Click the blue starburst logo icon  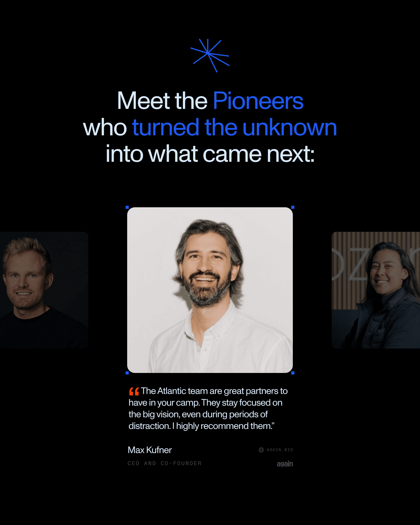coord(210,56)
